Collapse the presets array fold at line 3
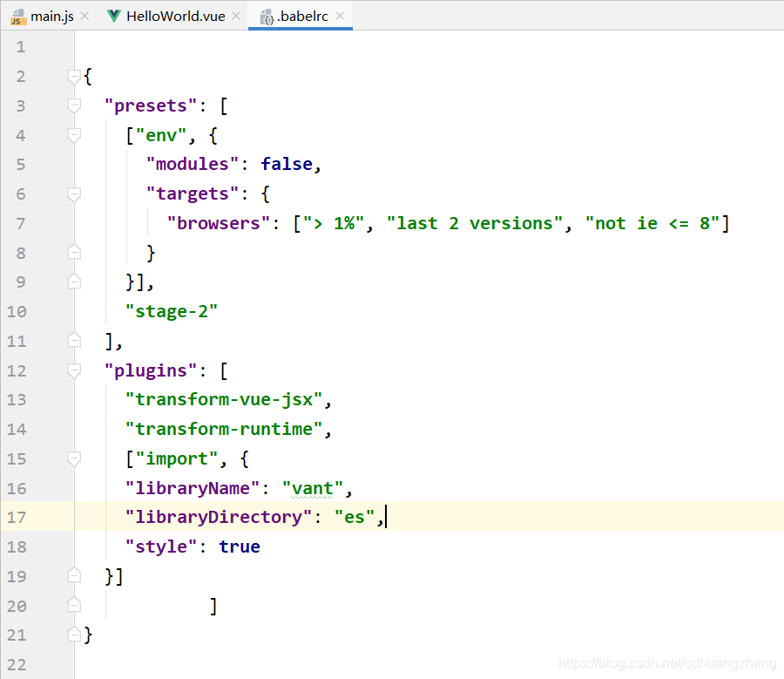The height and width of the screenshot is (679, 784). (74, 106)
